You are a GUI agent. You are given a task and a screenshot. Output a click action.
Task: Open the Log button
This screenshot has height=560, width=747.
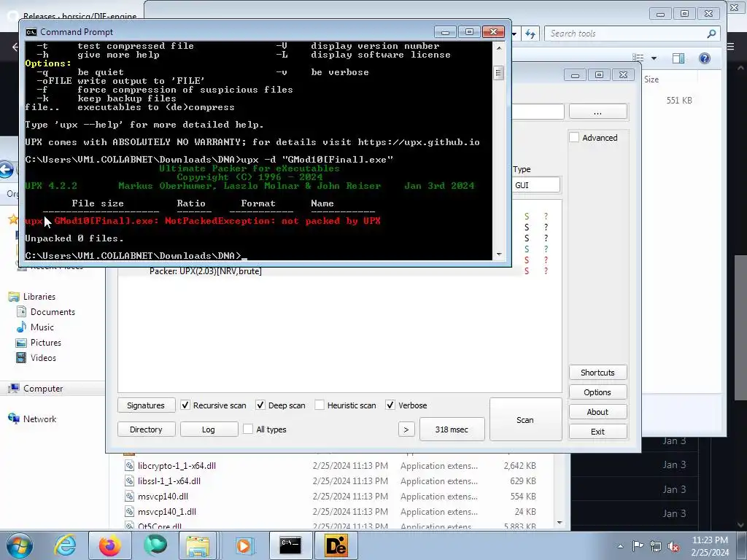[x=209, y=429]
